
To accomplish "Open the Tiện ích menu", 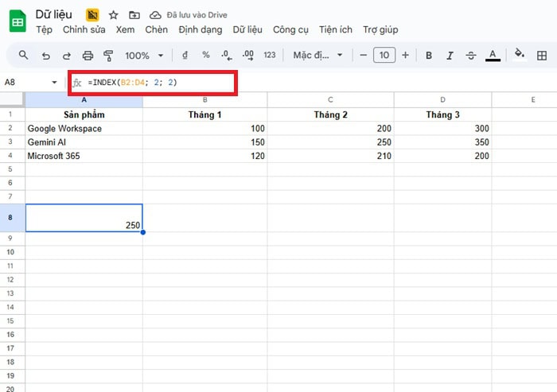I will [336, 30].
